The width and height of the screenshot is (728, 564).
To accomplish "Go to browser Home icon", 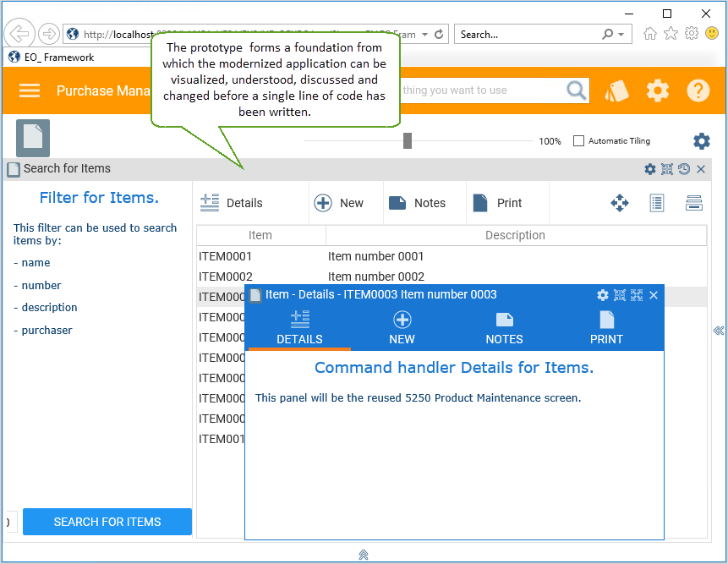I will point(650,34).
